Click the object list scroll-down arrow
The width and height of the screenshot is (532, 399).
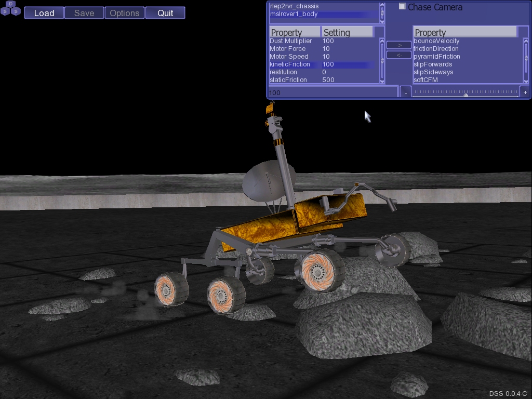click(382, 21)
